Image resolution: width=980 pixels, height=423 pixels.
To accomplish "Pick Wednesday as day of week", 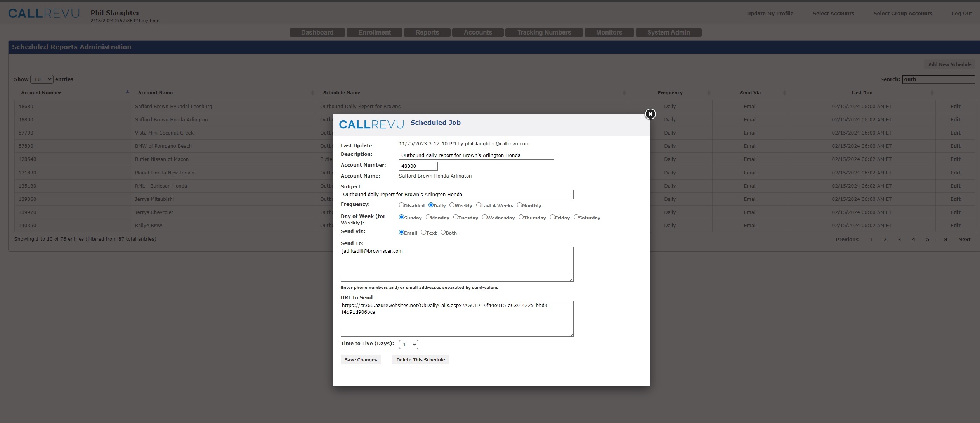I will (x=484, y=217).
